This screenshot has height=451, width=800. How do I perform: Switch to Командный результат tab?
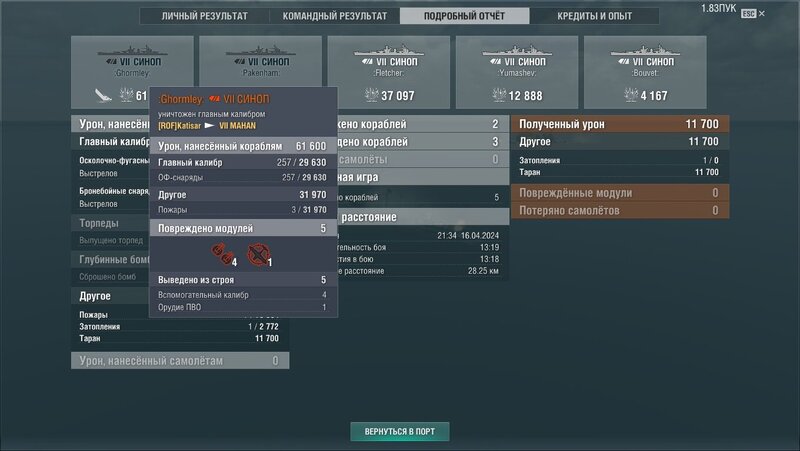[335, 16]
